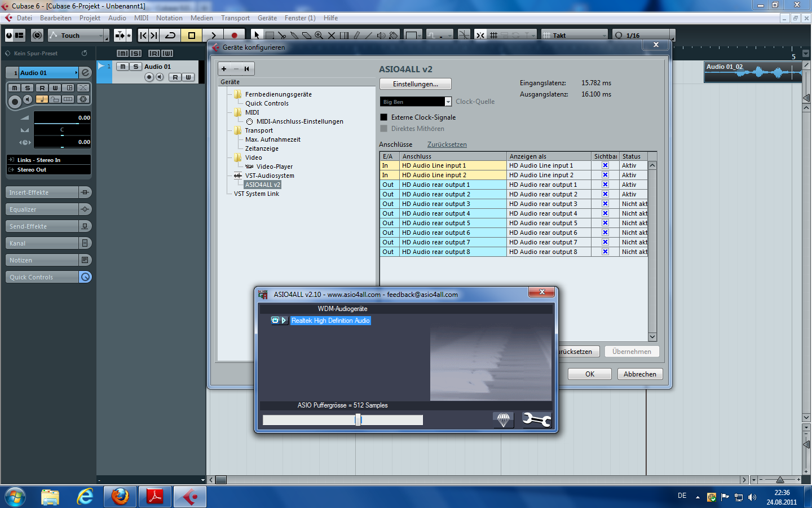Open Internet Explorer from the taskbar
This screenshot has width=812, height=508.
coord(85,497)
